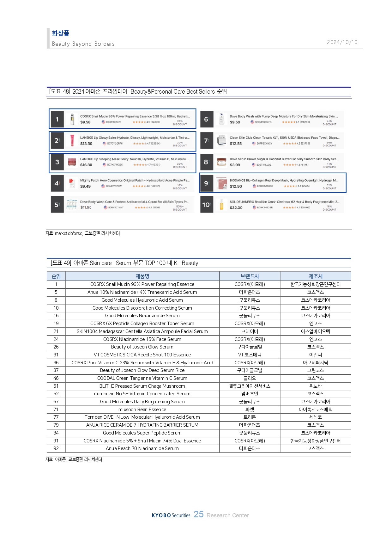
Task: Click the rank 10 badge
Action: [207, 205]
